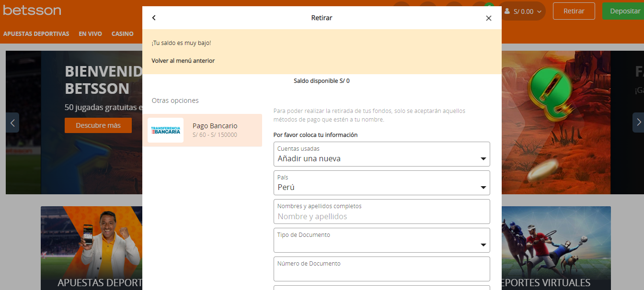Click the right carousel navigation arrow
Image resolution: width=644 pixels, height=290 pixels.
pos(639,123)
